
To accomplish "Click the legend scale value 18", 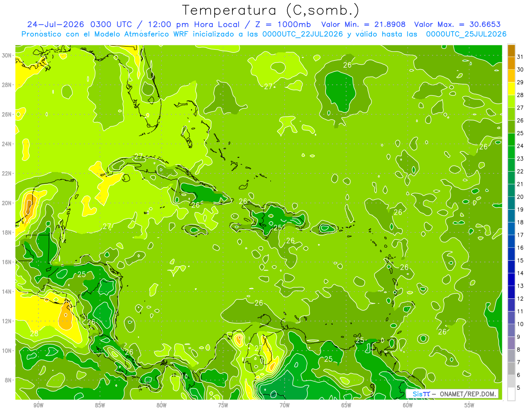I will click(520, 222).
